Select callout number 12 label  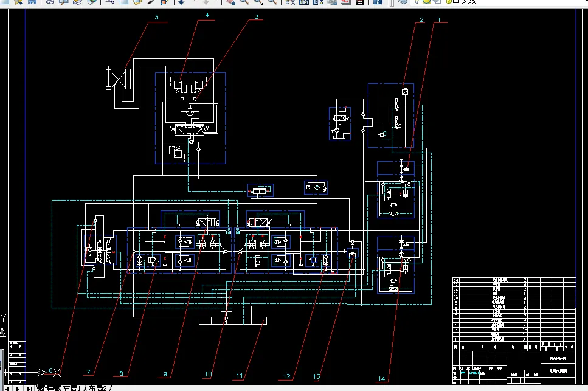coord(286,376)
